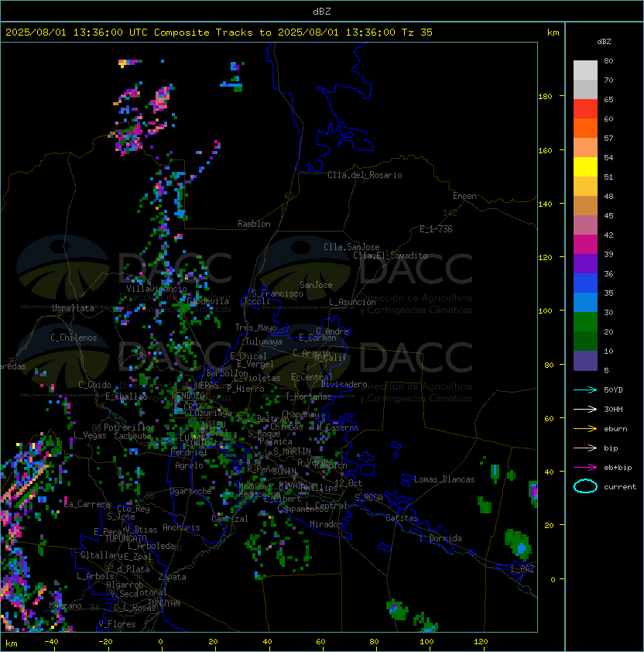Select the magenta swatch in dBZ scale
The height and width of the screenshot is (652, 644).
click(585, 245)
